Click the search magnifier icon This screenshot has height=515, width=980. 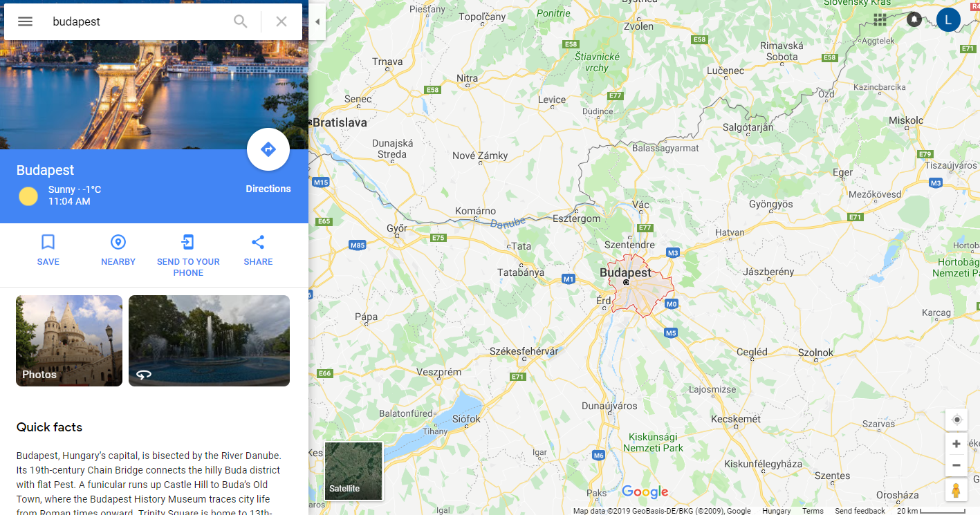click(240, 21)
